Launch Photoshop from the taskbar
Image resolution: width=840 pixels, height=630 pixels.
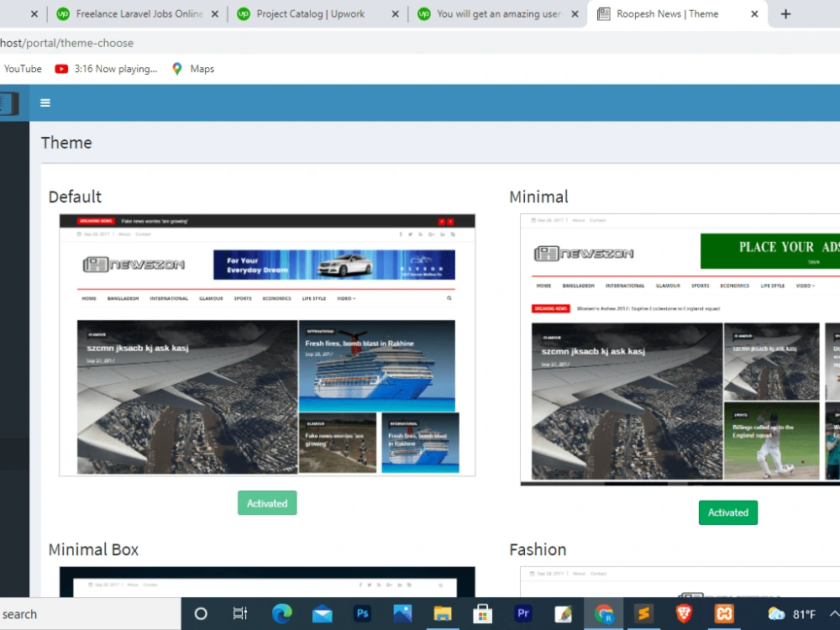pyautogui.click(x=362, y=613)
